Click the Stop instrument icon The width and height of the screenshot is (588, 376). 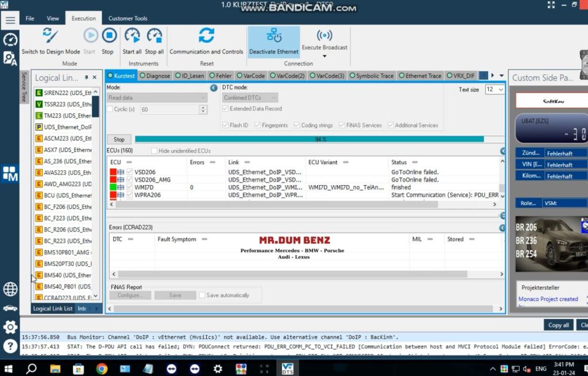click(x=107, y=37)
